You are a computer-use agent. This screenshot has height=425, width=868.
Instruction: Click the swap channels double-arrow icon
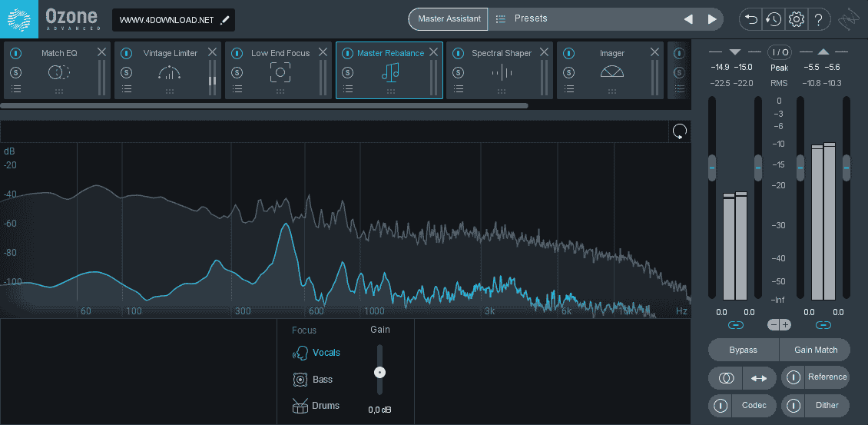[759, 378]
